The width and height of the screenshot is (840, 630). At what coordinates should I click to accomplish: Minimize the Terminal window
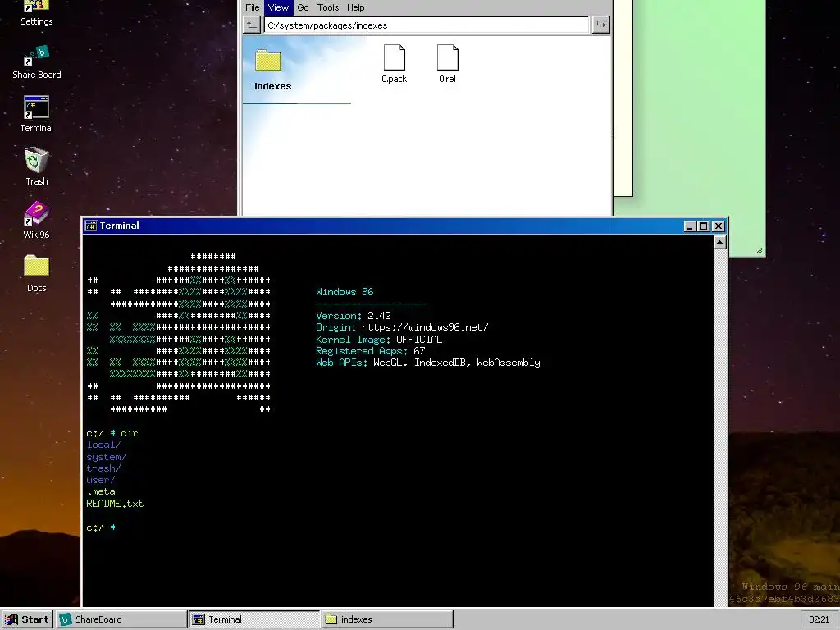[690, 226]
